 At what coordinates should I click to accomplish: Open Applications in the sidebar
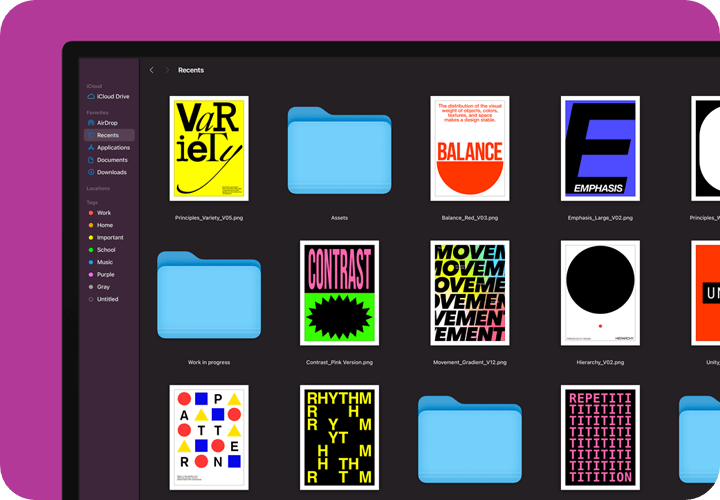tap(109, 148)
